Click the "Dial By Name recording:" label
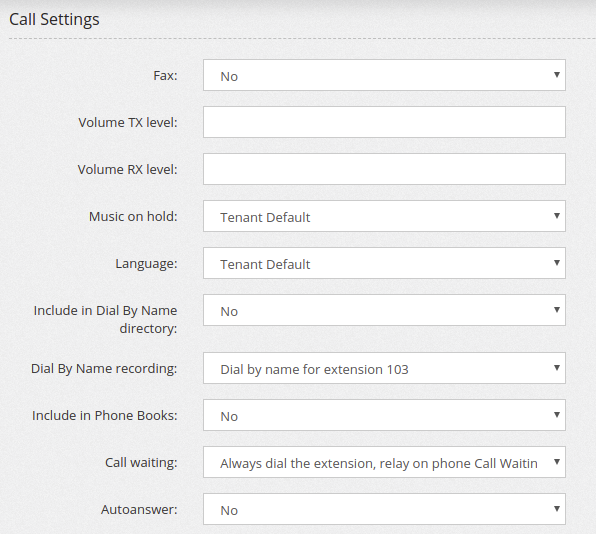Screen dimensions: 596x534 (x=104, y=368)
